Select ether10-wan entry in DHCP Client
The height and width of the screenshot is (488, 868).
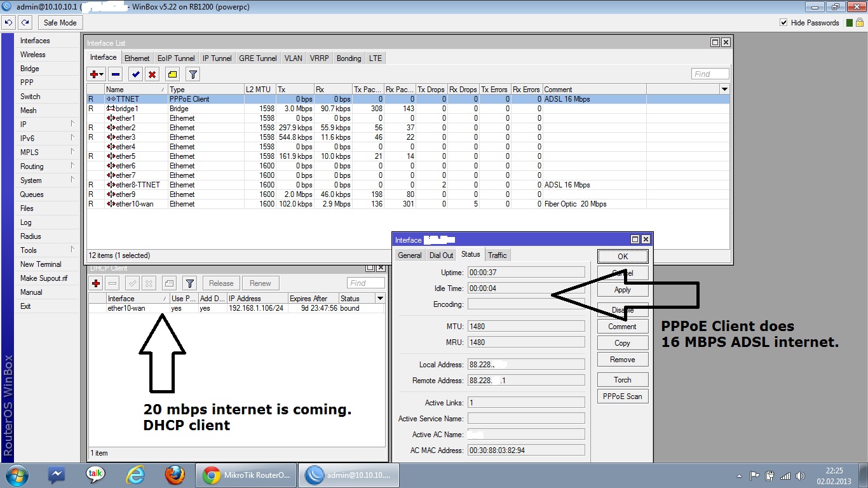236,308
